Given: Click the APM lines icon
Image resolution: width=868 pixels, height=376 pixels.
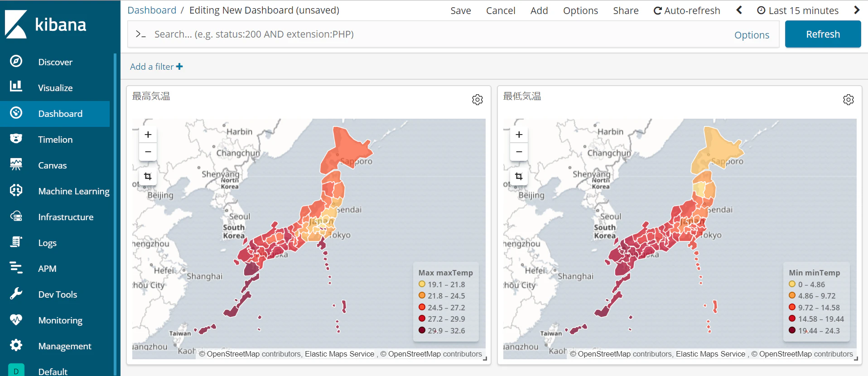Looking at the screenshot, I should pyautogui.click(x=16, y=268).
